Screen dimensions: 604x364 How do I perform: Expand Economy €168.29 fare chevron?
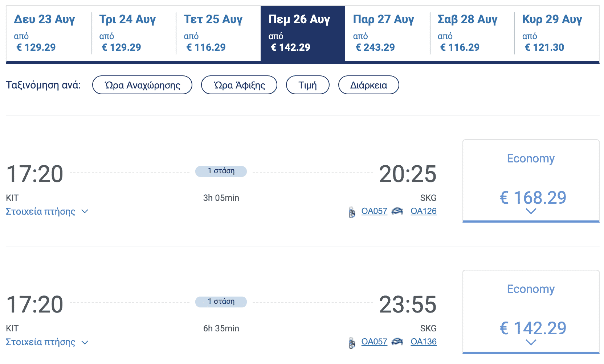pos(531,211)
